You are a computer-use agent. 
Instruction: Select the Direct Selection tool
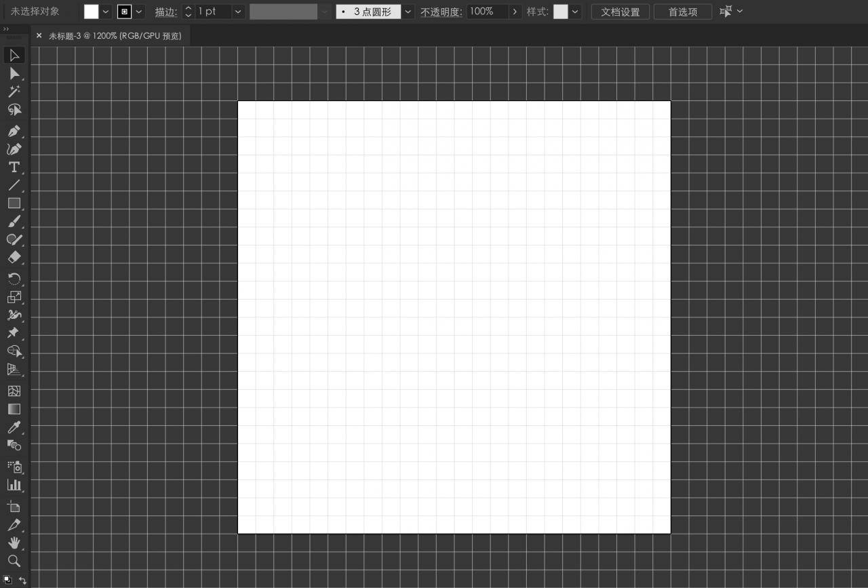[x=14, y=73]
